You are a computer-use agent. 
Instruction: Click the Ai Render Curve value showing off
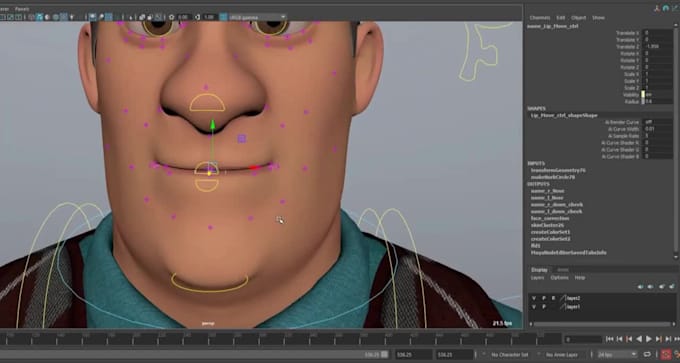tap(658, 122)
